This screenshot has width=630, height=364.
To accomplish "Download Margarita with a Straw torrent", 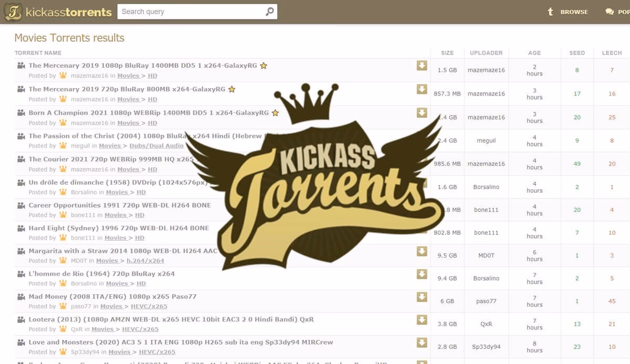I will pyautogui.click(x=422, y=251).
